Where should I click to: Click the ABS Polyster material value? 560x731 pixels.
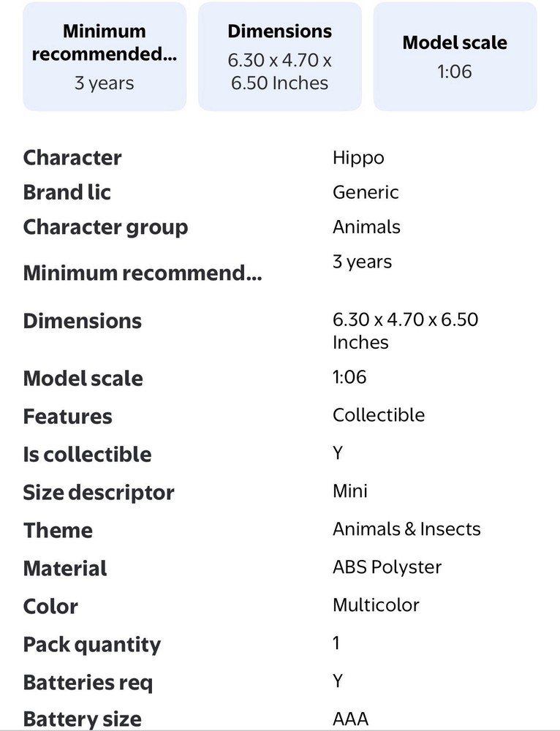(x=387, y=567)
